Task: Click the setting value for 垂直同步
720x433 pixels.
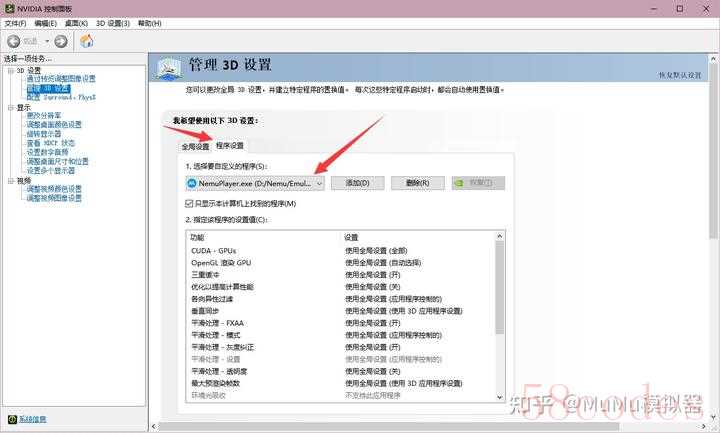Action: (x=404, y=311)
